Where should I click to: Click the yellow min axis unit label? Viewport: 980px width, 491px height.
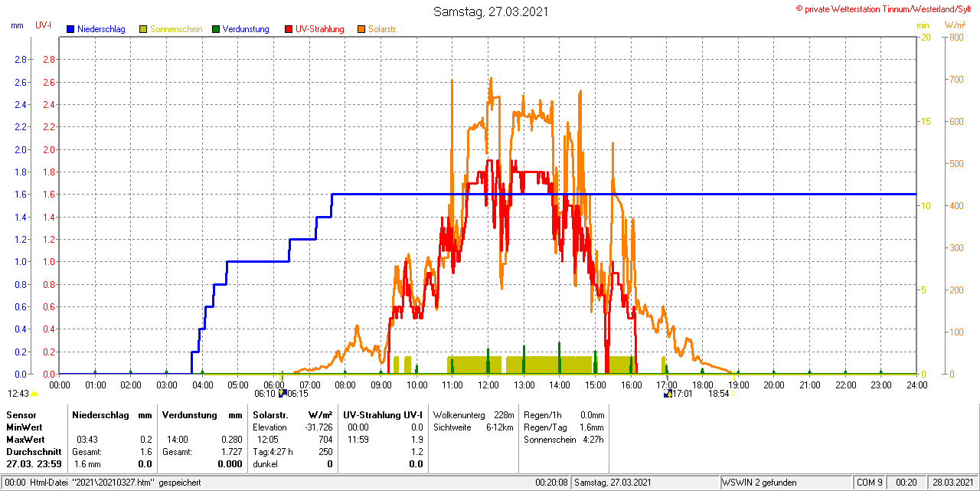point(923,25)
